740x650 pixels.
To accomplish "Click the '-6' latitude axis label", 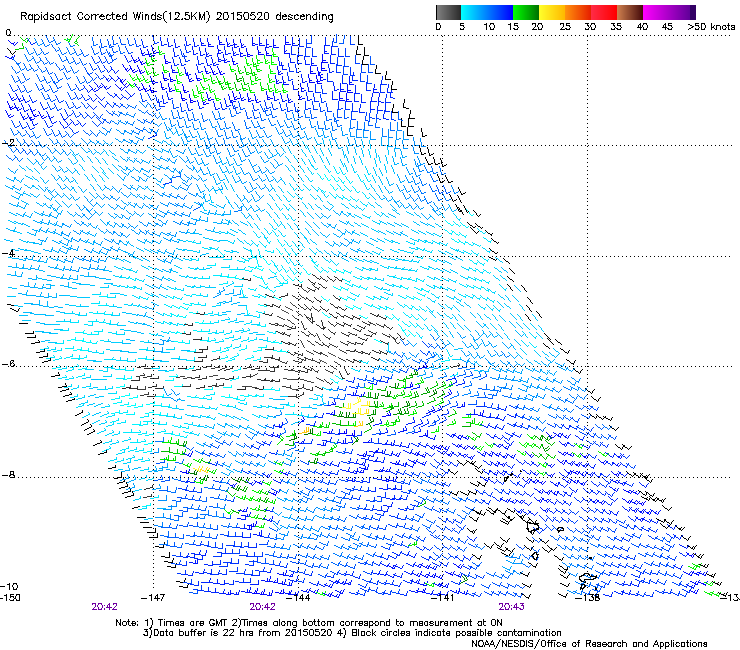I will (8, 364).
